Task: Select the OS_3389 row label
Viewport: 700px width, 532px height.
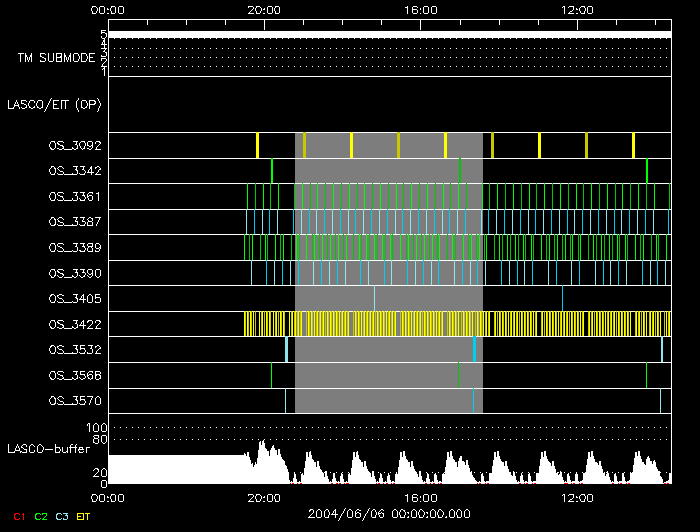Action: point(74,247)
